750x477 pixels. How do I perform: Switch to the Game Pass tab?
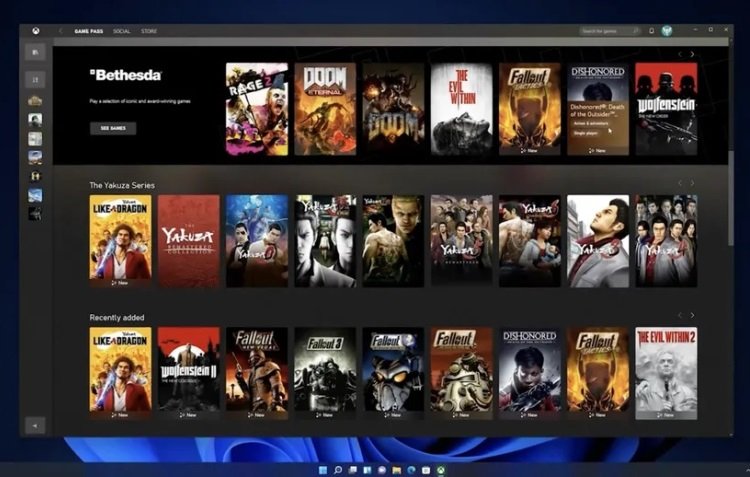[x=90, y=31]
